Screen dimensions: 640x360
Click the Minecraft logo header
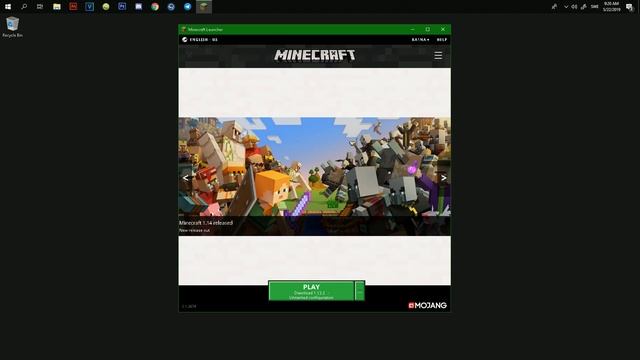click(x=315, y=55)
